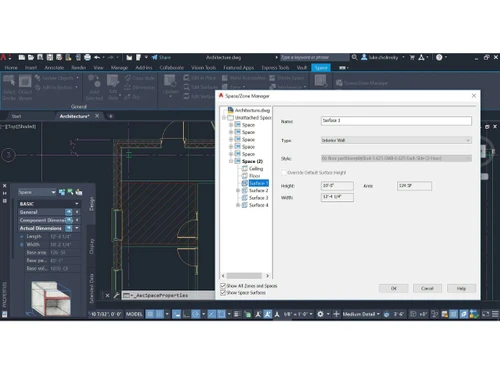
Task: Select the Floor item in the tree
Action: click(254, 176)
